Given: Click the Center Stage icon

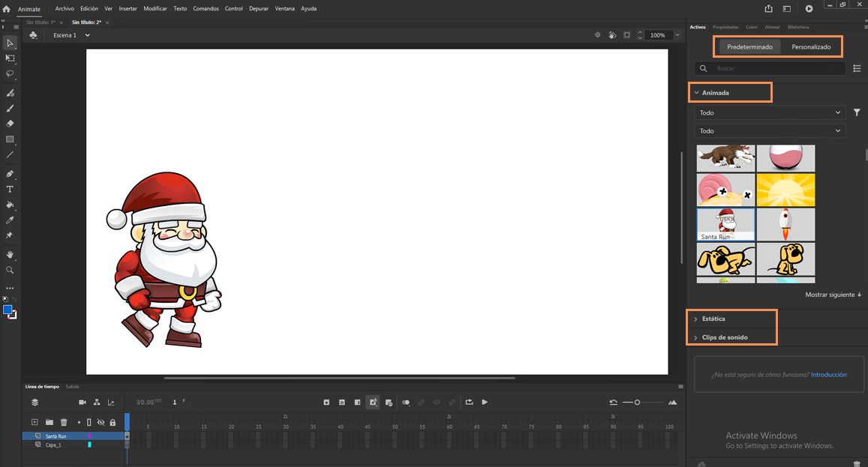Looking at the screenshot, I should coord(597,35).
